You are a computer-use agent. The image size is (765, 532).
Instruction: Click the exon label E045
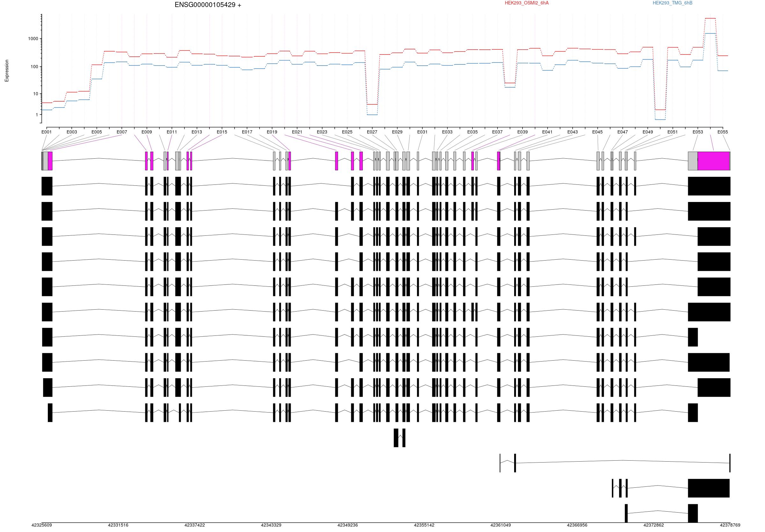pos(597,132)
